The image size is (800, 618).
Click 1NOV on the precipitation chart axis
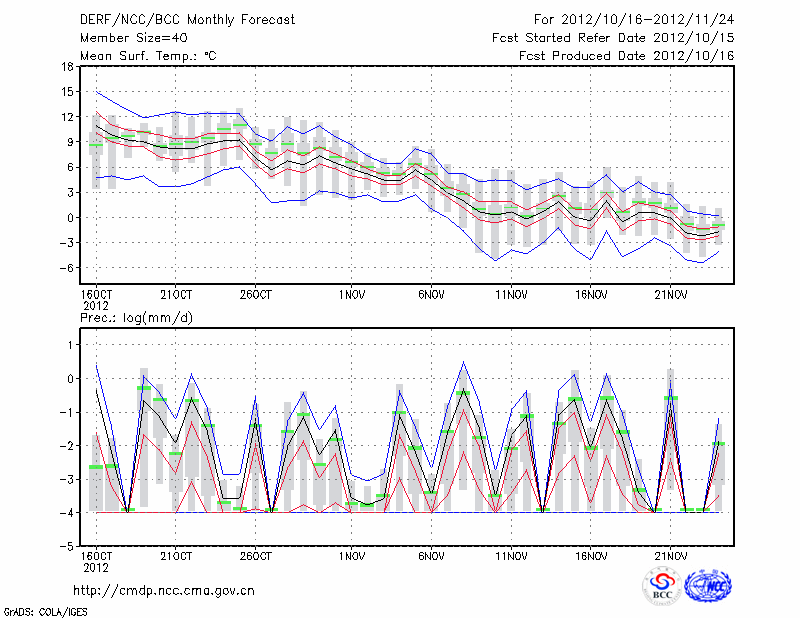coord(351,555)
